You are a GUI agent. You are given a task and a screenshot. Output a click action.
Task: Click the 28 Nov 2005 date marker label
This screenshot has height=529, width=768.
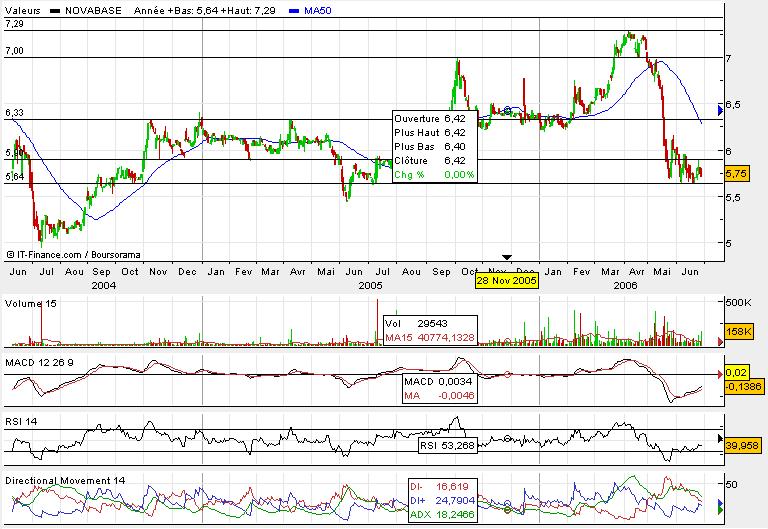(507, 281)
